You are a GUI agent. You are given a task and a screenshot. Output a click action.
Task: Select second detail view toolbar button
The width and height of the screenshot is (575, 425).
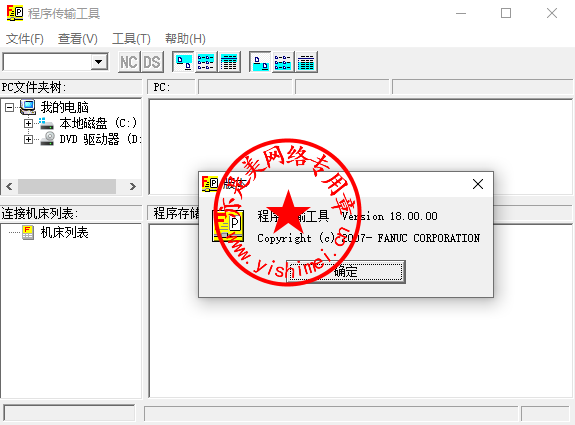[x=306, y=62]
